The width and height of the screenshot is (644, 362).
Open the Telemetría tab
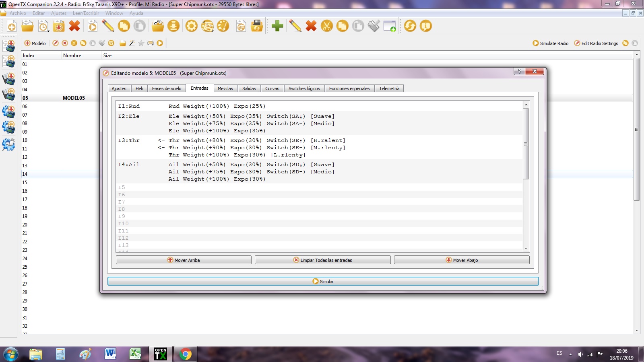click(x=389, y=88)
